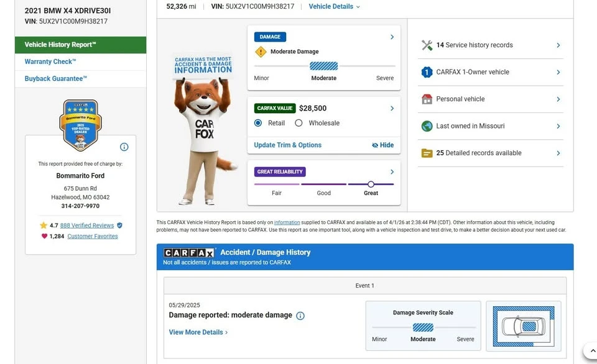Viewport: 597px width, 364px height.
Task: Click the green CARFAX VALUE badge
Action: click(x=275, y=109)
